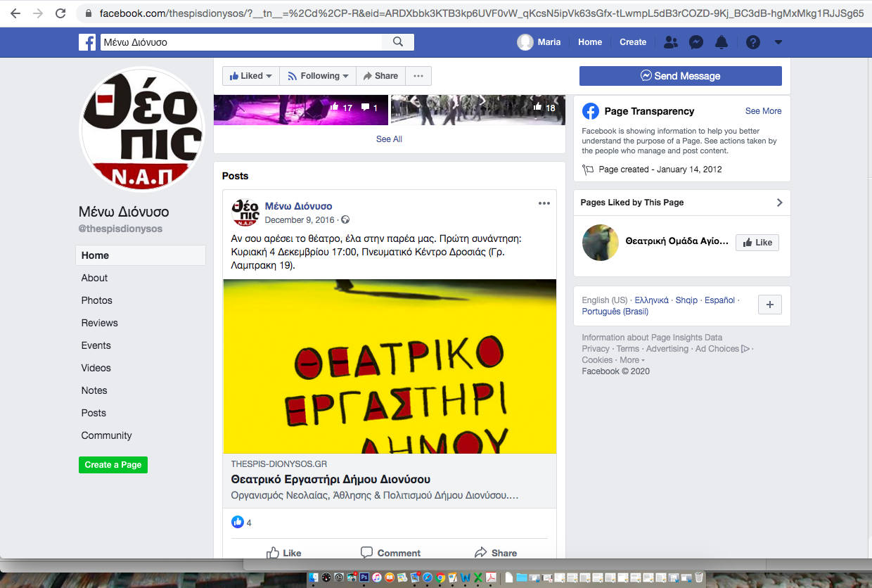Like the Θεατρική Ομάδα page
872x588 pixels.
757,243
